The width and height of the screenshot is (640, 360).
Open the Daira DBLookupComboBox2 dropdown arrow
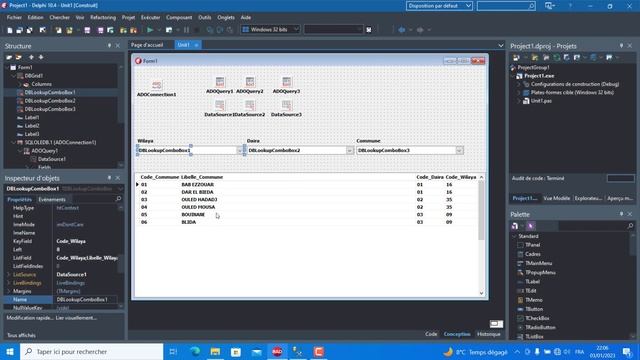(x=349, y=151)
